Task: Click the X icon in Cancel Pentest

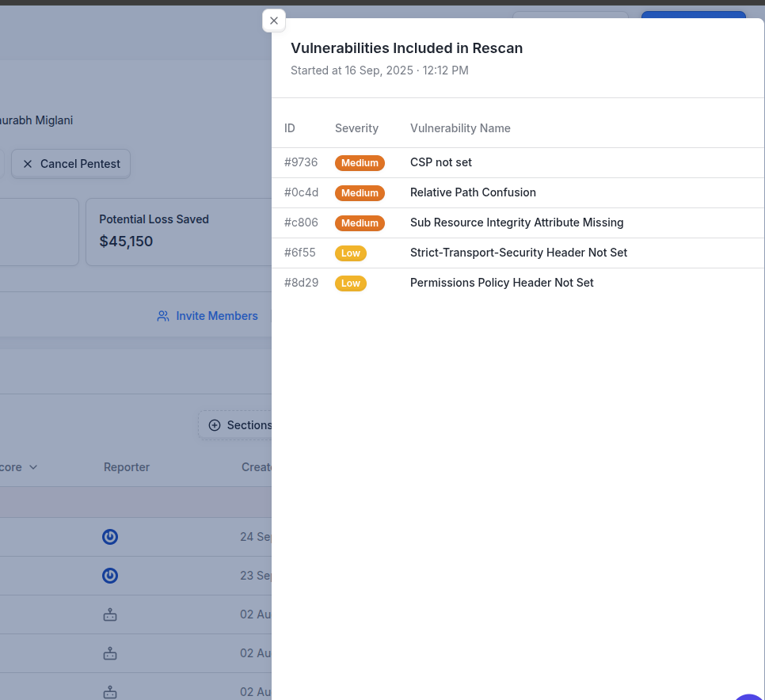Action: click(x=28, y=164)
